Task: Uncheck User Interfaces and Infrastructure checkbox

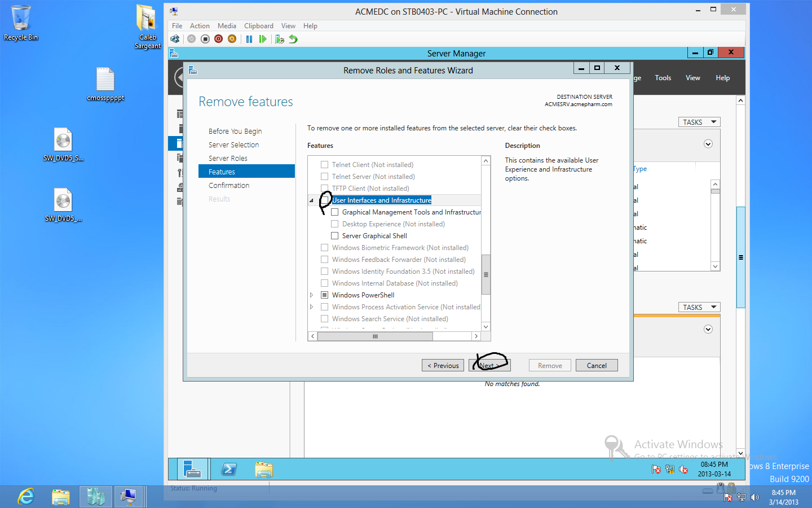Action: pyautogui.click(x=325, y=200)
